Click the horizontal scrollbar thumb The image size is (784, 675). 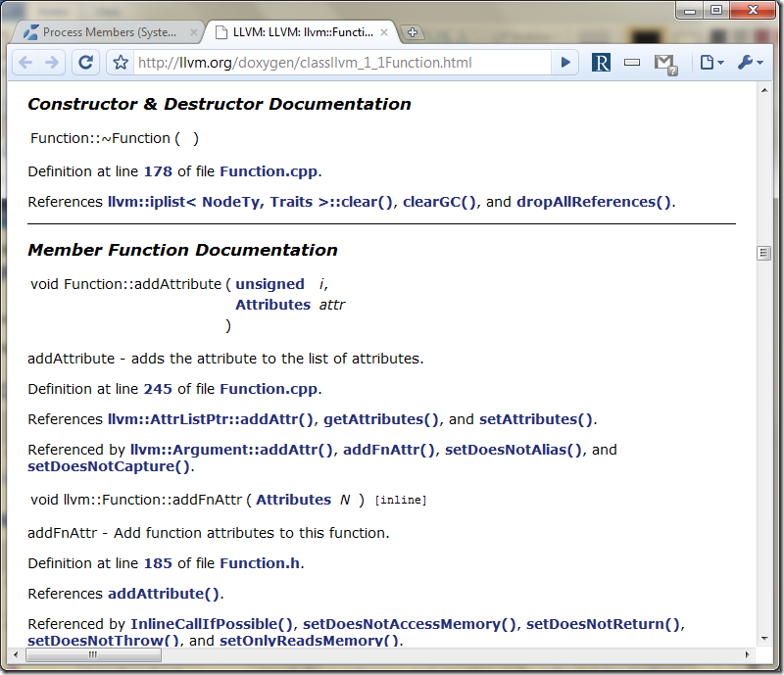[x=93, y=654]
